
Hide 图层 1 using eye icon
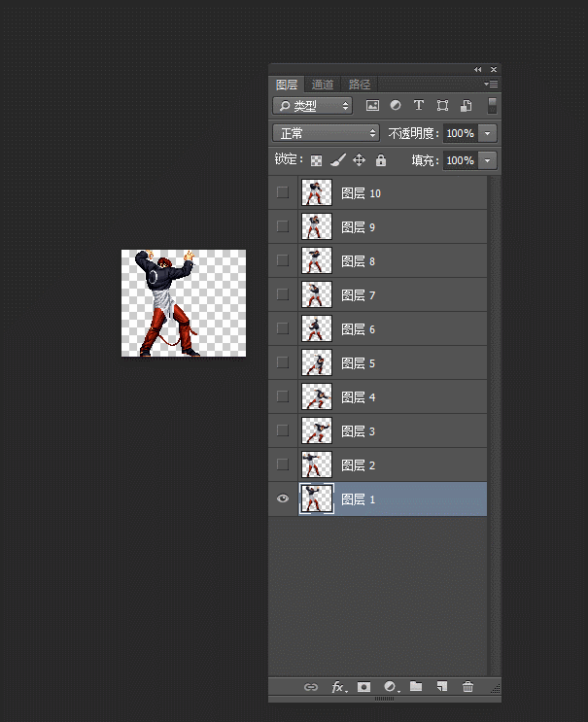(x=283, y=499)
